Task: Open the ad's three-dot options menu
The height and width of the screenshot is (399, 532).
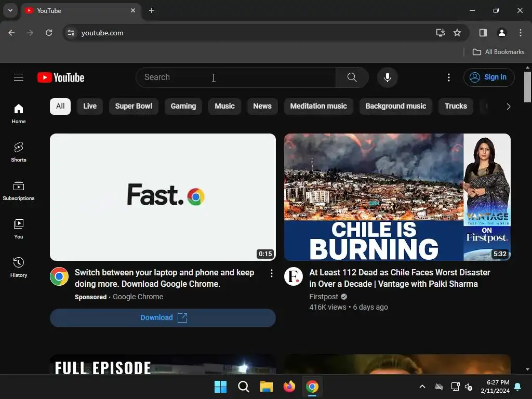Action: coord(271,273)
